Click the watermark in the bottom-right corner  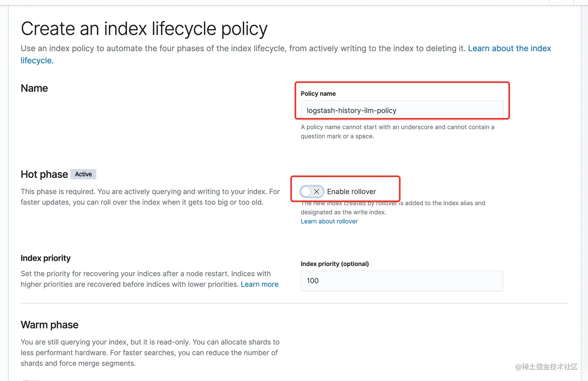[546, 367]
